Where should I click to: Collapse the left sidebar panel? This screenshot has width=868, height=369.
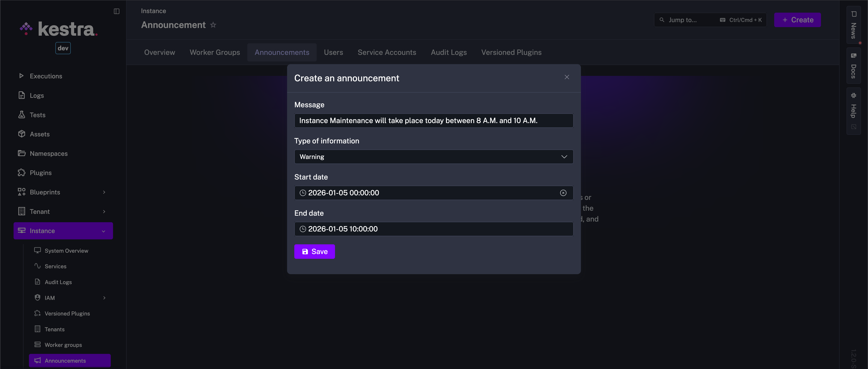[116, 11]
